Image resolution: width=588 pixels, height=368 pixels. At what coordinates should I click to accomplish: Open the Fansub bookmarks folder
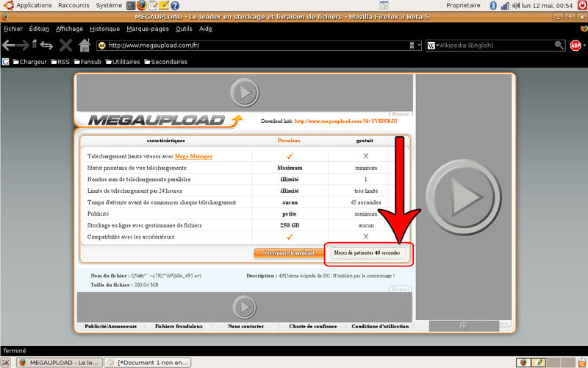[87, 62]
